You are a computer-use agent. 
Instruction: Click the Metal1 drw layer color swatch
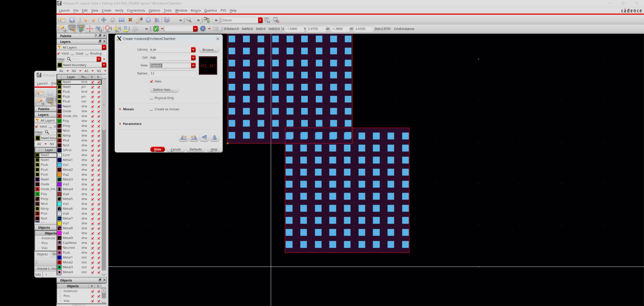coord(60,160)
